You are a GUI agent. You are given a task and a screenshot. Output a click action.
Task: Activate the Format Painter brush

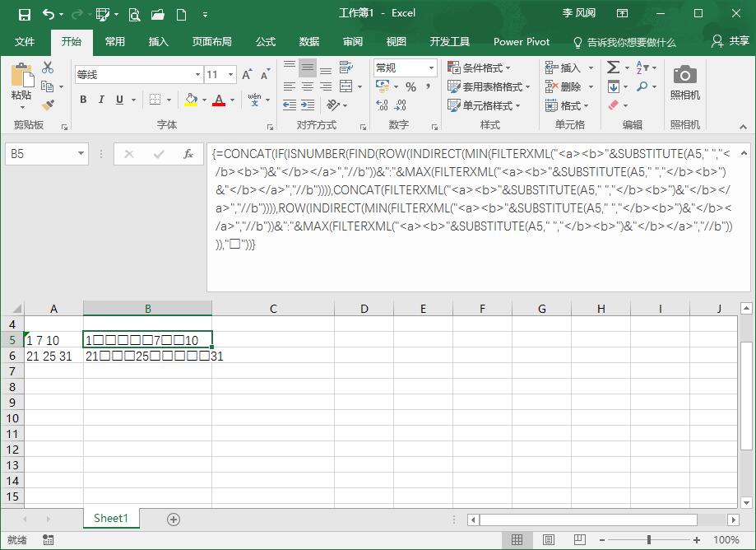pos(47,105)
